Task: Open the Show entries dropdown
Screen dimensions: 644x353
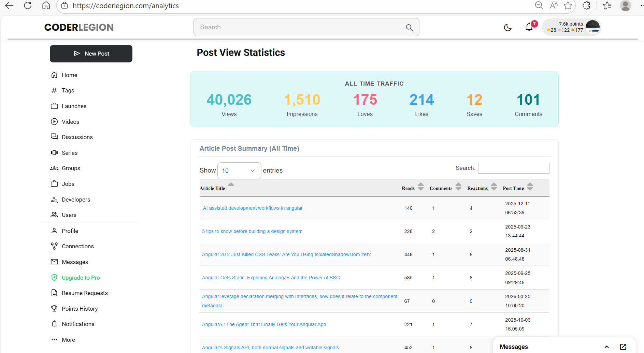Action: (239, 171)
